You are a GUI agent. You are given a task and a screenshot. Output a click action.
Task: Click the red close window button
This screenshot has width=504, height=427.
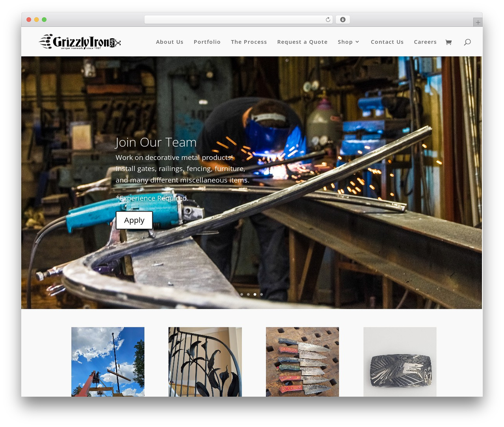(x=29, y=20)
